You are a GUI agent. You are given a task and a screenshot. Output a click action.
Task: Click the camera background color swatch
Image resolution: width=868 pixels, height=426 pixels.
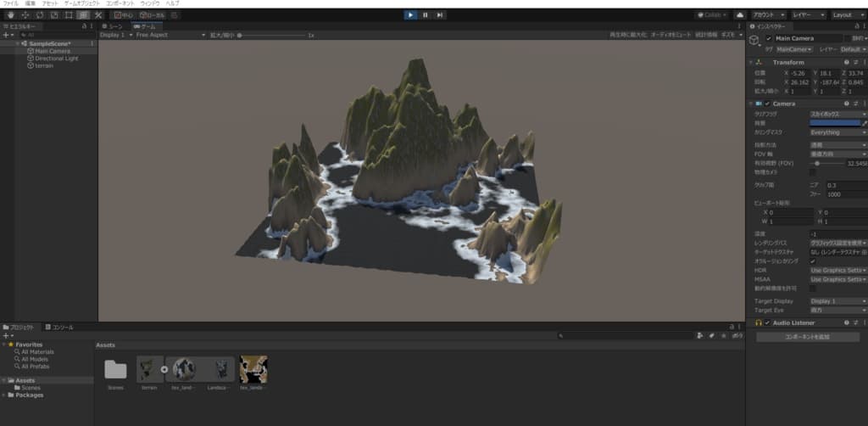pos(834,123)
